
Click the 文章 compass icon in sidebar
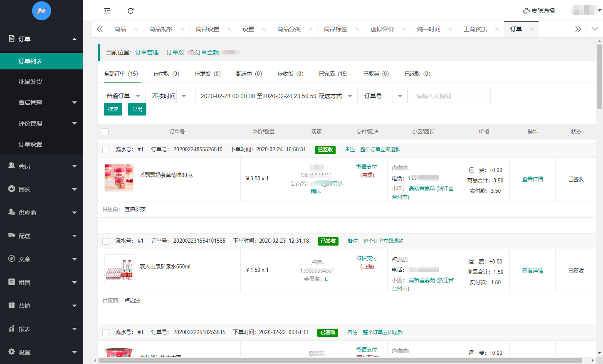(12, 258)
